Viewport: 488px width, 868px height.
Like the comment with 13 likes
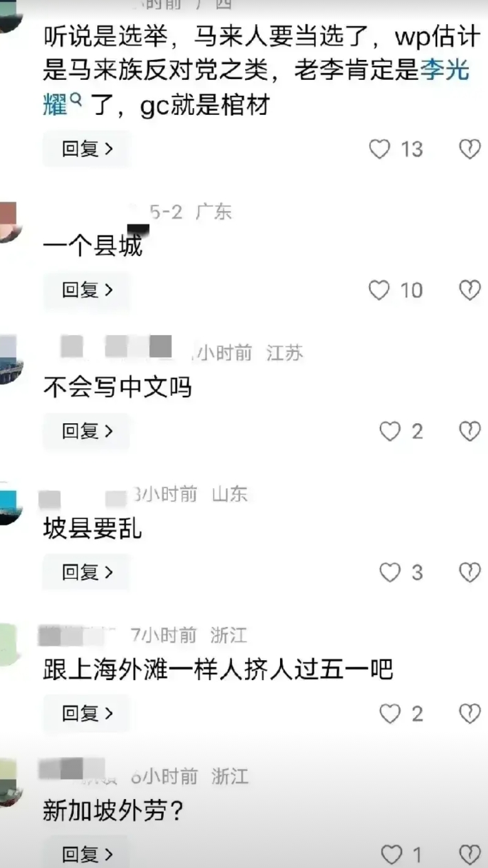pos(379,149)
